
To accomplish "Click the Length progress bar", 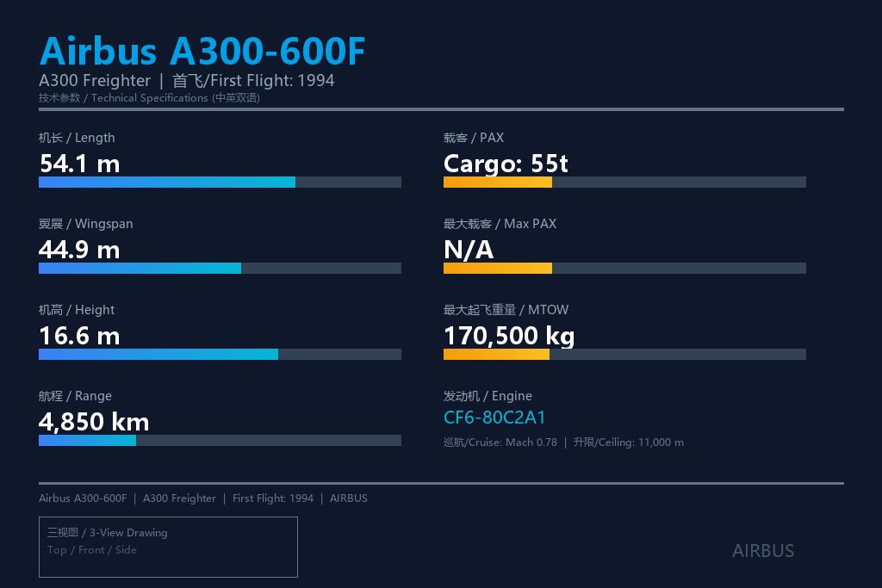I will [x=220, y=183].
